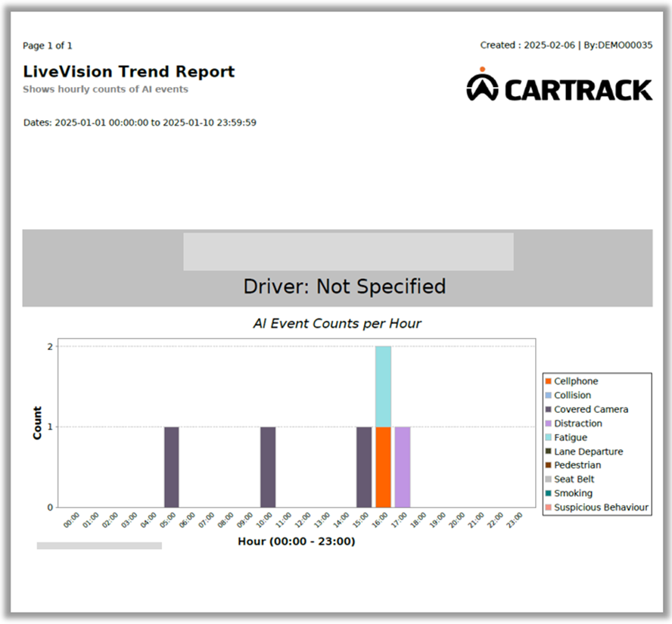Image resolution: width=672 pixels, height=624 pixels.
Task: Click the 'Seat Belt' legend label
Action: click(574, 480)
